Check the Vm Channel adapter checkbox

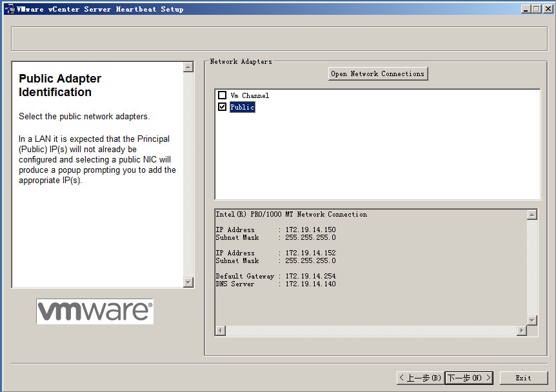223,95
